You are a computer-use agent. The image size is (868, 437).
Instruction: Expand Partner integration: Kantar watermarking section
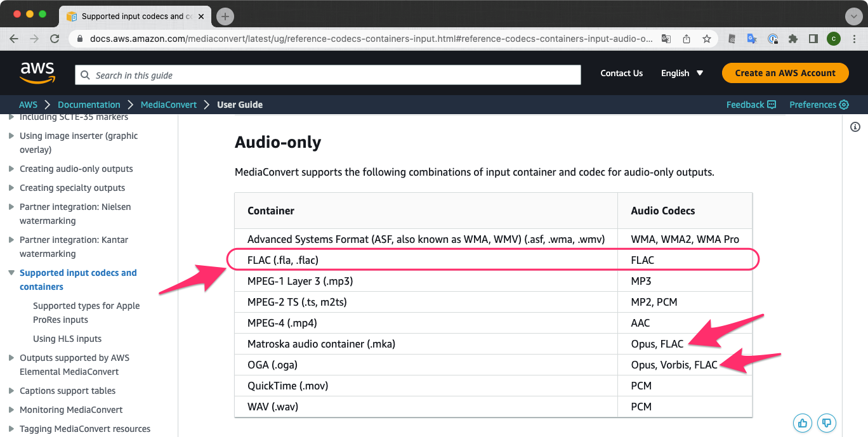tap(11, 240)
